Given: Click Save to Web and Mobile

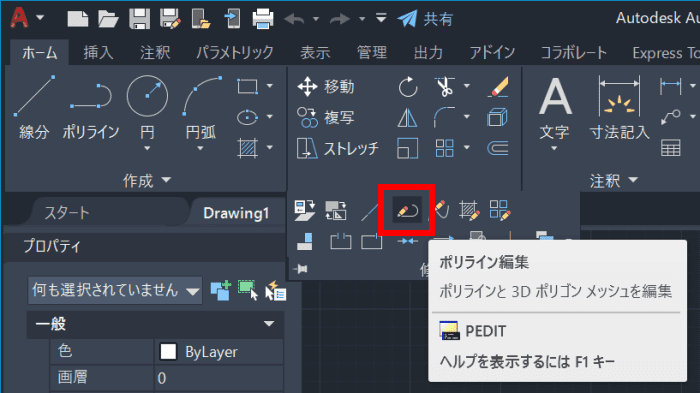Looking at the screenshot, I should (232, 19).
